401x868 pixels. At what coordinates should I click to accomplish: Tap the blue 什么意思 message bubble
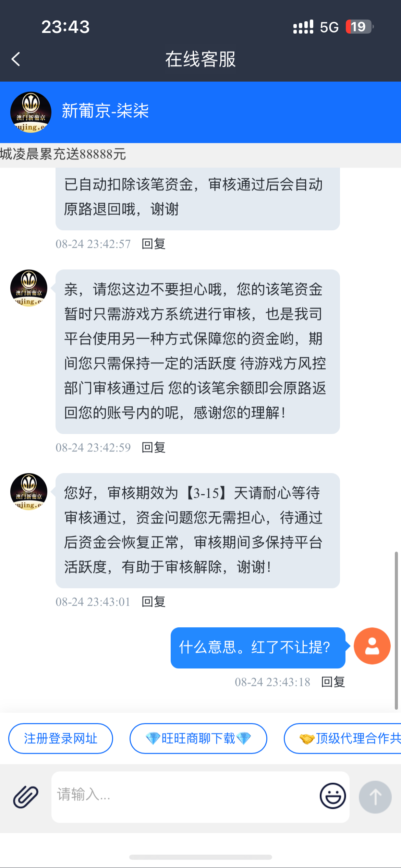click(x=258, y=648)
